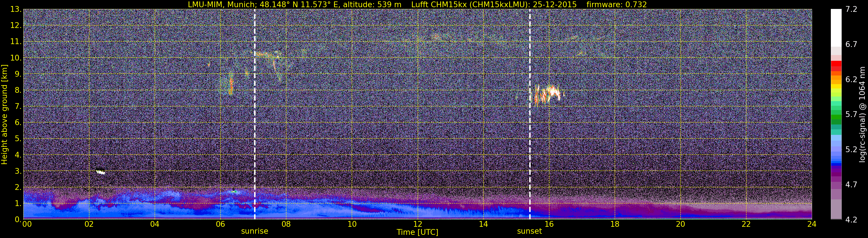The width and height of the screenshot is (868, 238).
Task: Click the height axis tick label "1."
Action: (x=18, y=203)
